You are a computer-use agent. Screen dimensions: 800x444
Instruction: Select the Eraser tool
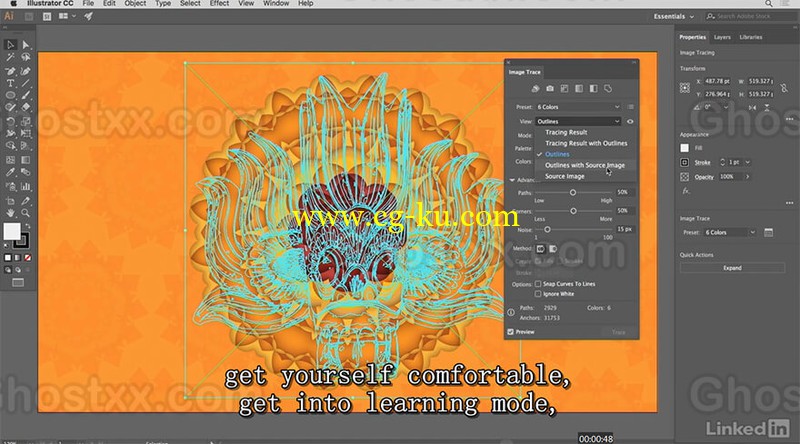(26, 108)
